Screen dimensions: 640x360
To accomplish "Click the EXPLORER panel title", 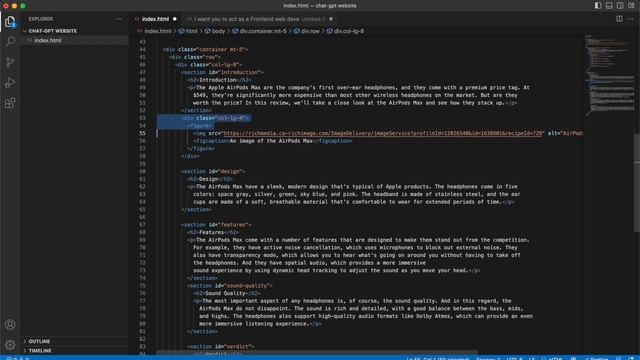I will [x=41, y=19].
